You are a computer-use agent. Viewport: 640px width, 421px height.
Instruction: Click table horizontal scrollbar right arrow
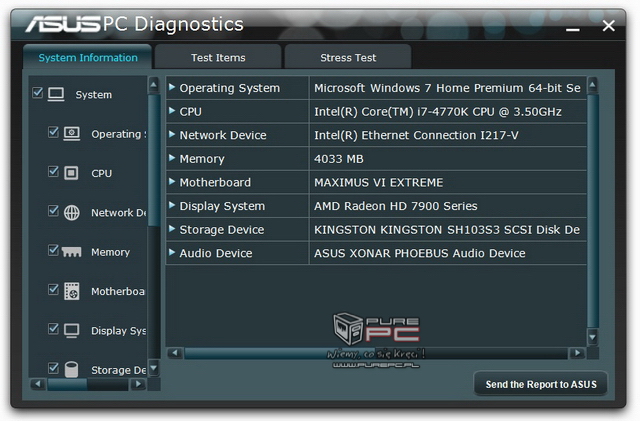coord(577,353)
